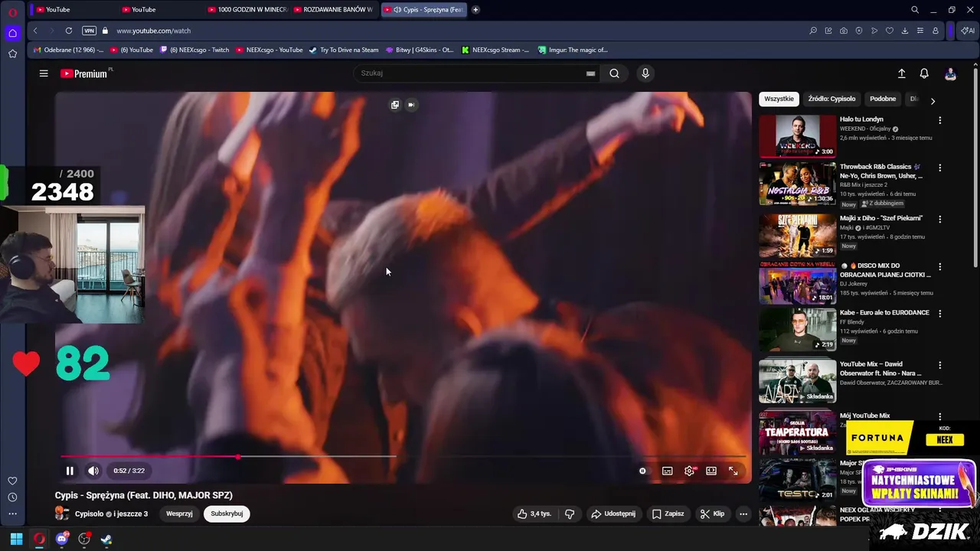Go back in browser history

(x=35, y=31)
